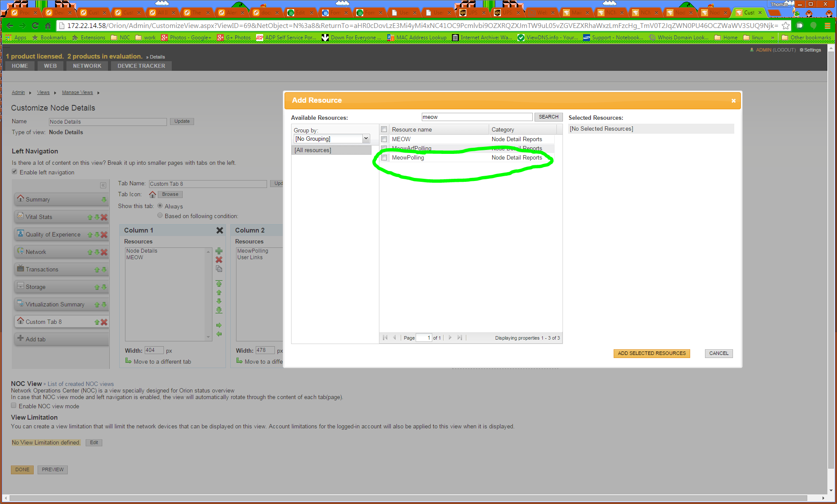Image resolution: width=837 pixels, height=504 pixels.
Task: Cancel the Add Resource dialog
Action: pos(719,354)
